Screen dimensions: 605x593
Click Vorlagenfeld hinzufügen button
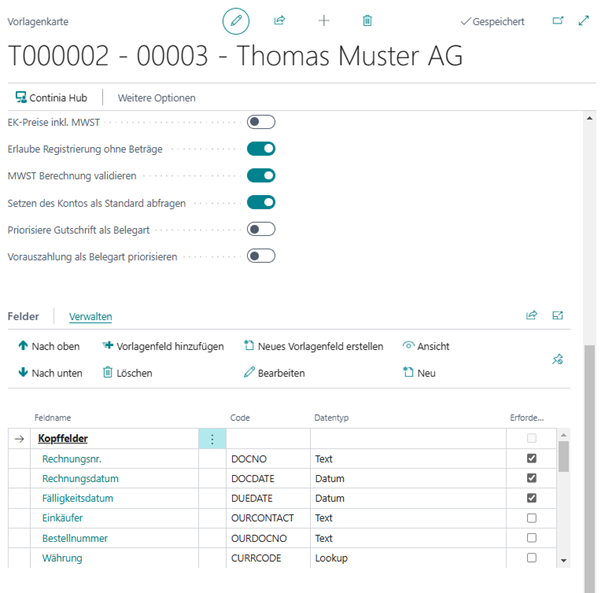pyautogui.click(x=163, y=347)
